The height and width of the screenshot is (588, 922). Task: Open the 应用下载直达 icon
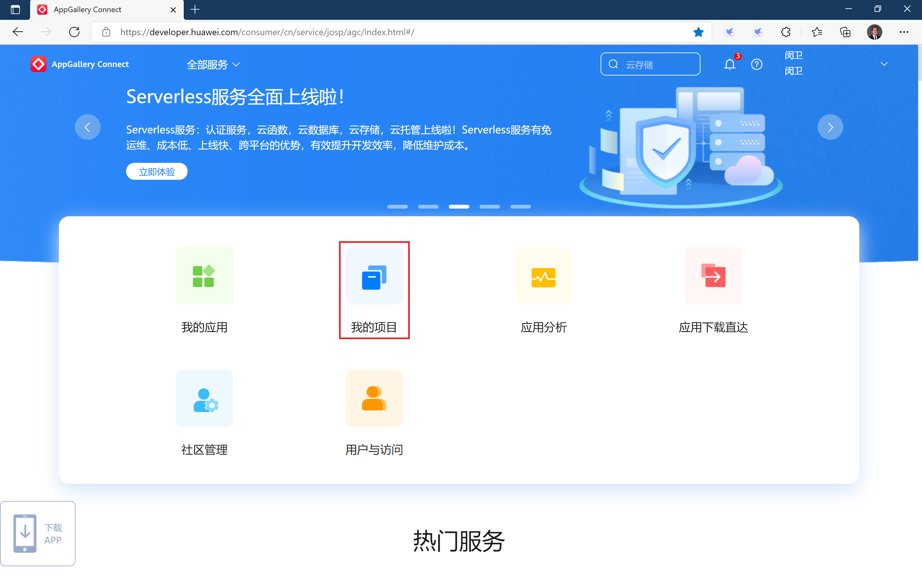tap(713, 275)
